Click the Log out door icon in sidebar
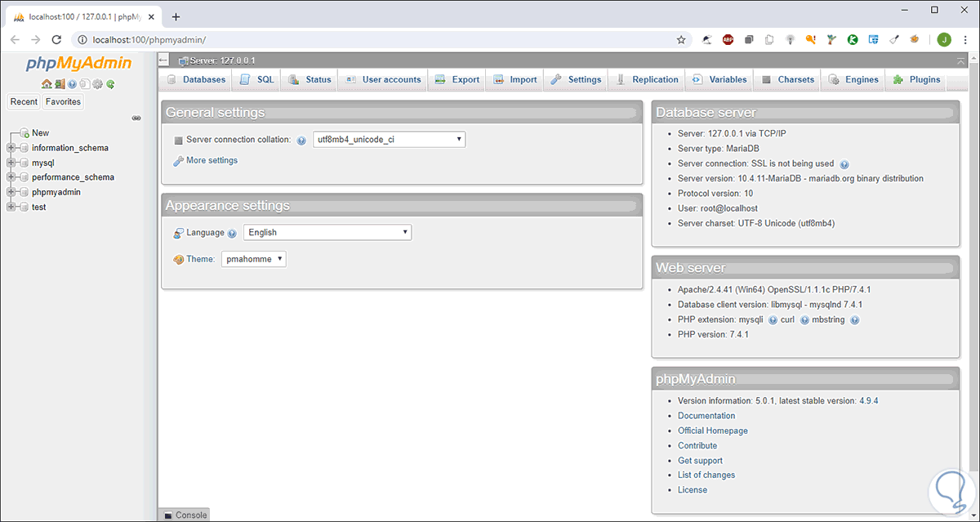 [x=60, y=83]
